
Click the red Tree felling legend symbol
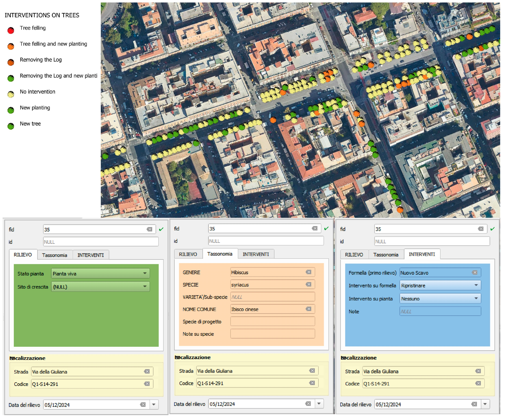click(11, 30)
